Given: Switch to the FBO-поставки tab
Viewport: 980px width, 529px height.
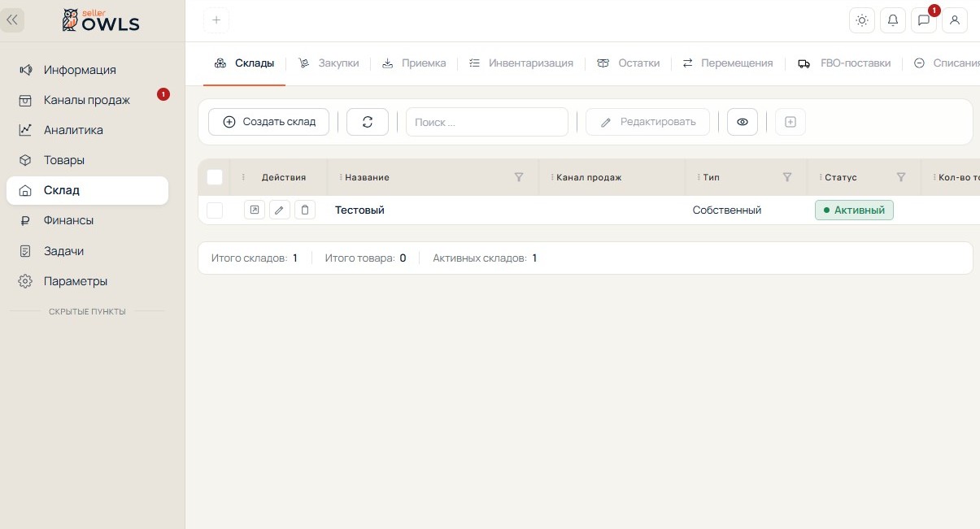Looking at the screenshot, I should click(844, 63).
